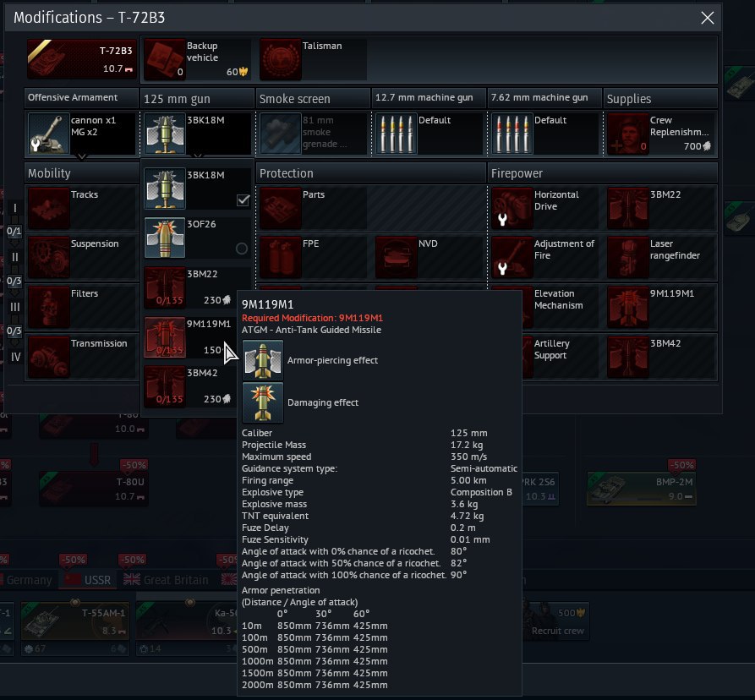Screen dimensions: 755x700
Task: Select the Suspension modification
Action: [x=81, y=258]
